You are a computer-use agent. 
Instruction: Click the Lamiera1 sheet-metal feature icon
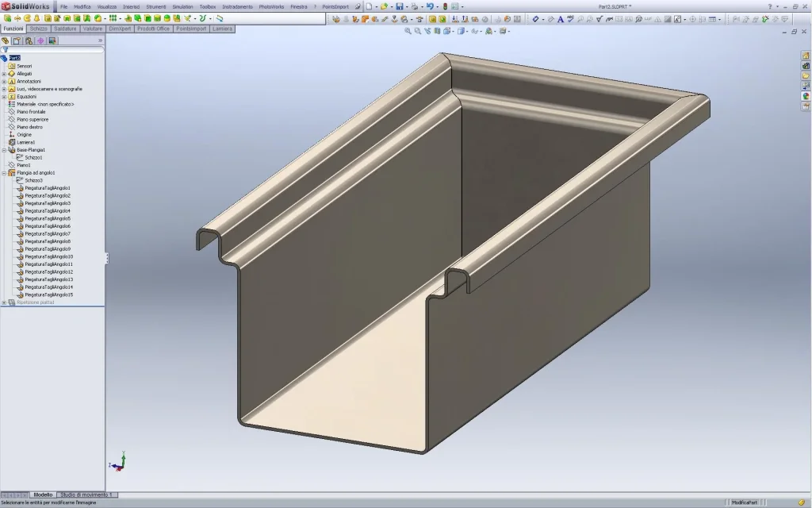pos(12,142)
